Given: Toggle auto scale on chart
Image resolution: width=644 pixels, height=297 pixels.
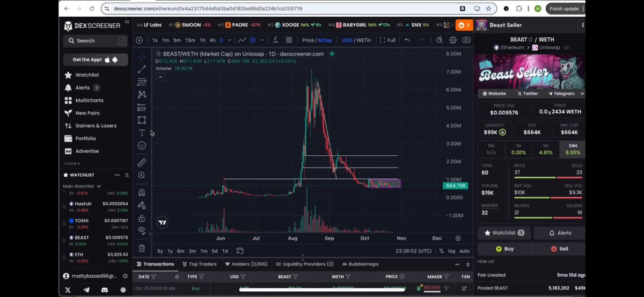Looking at the screenshot, I should [x=464, y=251].
